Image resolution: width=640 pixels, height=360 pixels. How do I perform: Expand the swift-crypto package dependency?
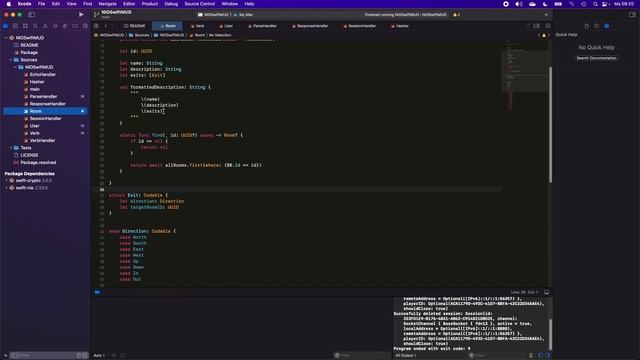click(x=6, y=180)
